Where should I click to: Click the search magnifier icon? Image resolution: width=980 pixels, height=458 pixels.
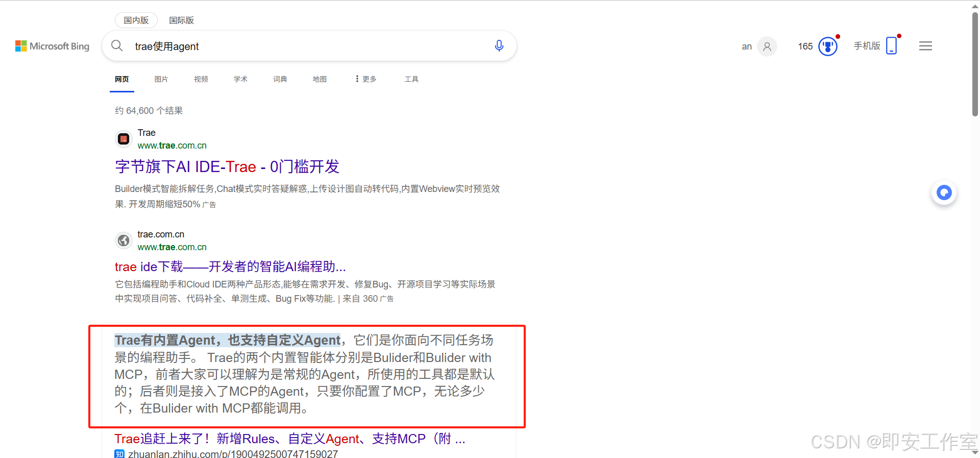pos(117,46)
